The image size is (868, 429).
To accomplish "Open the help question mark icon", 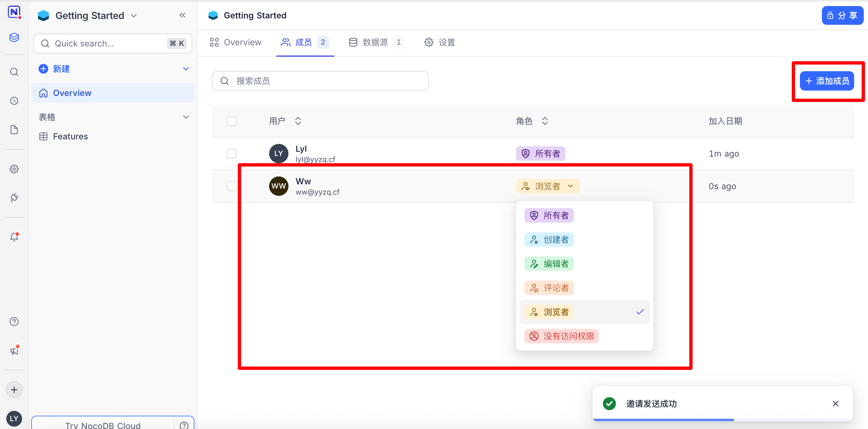I will click(14, 321).
